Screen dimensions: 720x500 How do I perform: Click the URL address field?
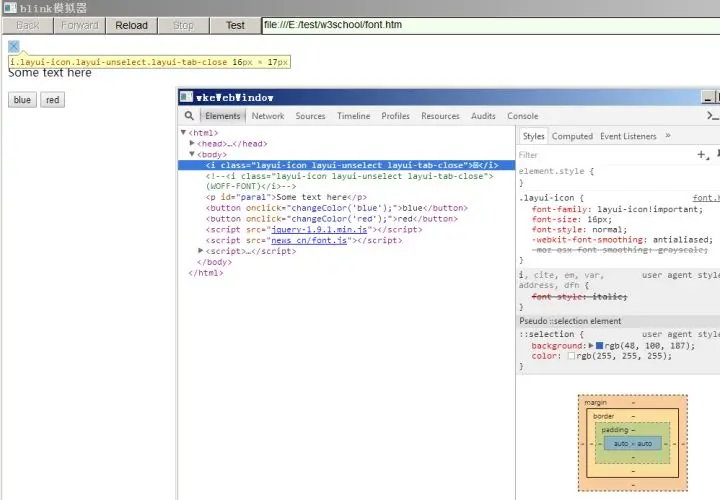(x=490, y=25)
